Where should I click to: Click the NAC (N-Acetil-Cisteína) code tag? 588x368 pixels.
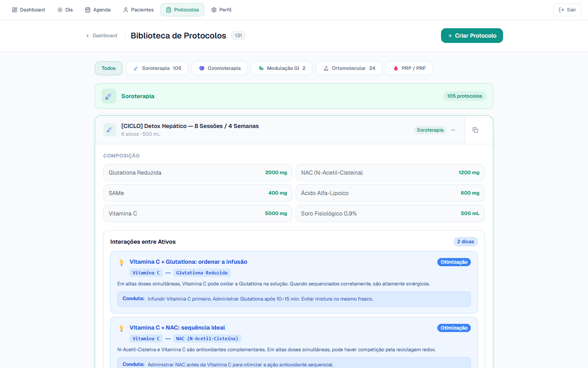tap(207, 339)
